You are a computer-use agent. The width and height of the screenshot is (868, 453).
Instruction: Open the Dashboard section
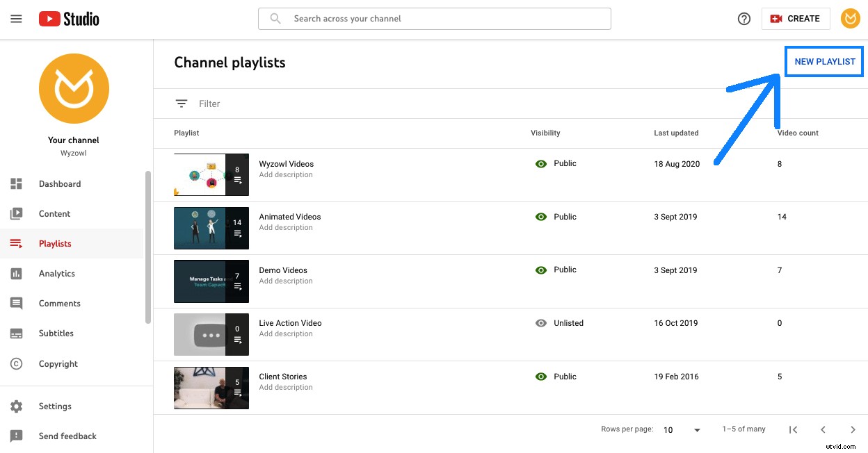click(60, 183)
